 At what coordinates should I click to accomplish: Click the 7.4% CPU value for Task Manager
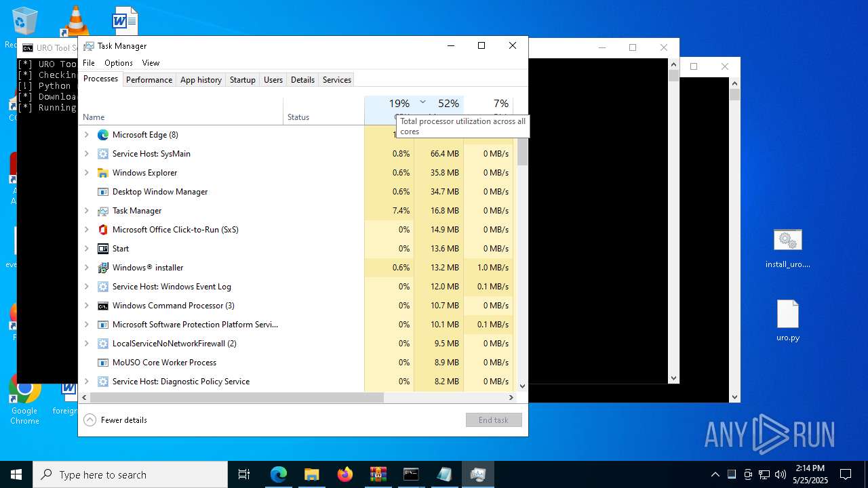(389, 211)
